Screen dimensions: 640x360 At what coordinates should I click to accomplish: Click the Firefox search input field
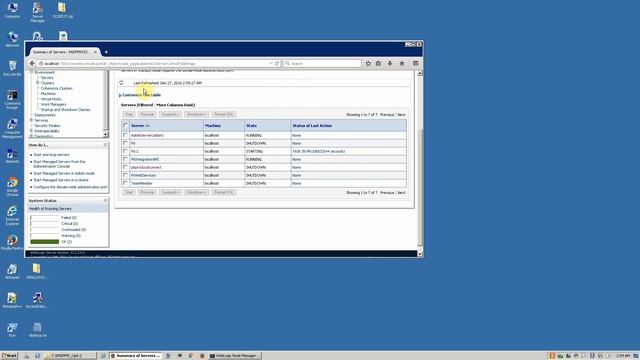322,63
